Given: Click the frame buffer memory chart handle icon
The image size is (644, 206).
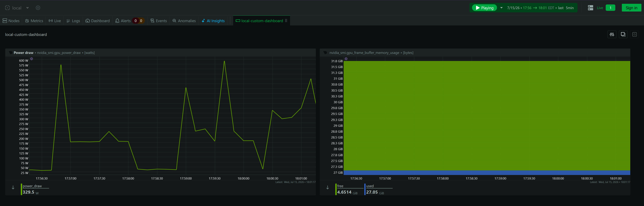Looking at the screenshot, I should (x=325, y=53).
